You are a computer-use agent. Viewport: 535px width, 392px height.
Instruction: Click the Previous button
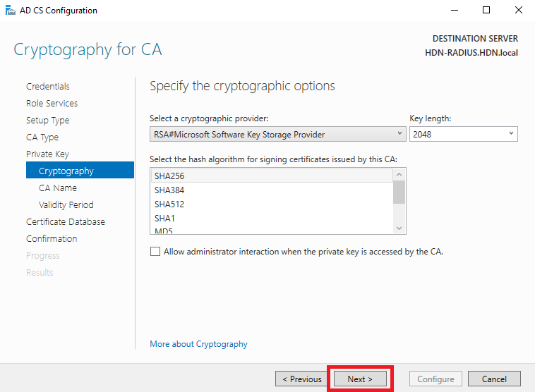[302, 379]
